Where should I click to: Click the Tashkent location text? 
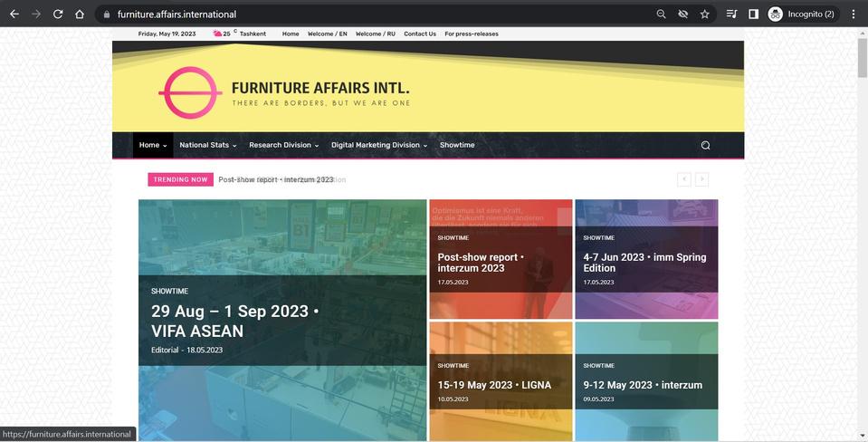click(253, 34)
